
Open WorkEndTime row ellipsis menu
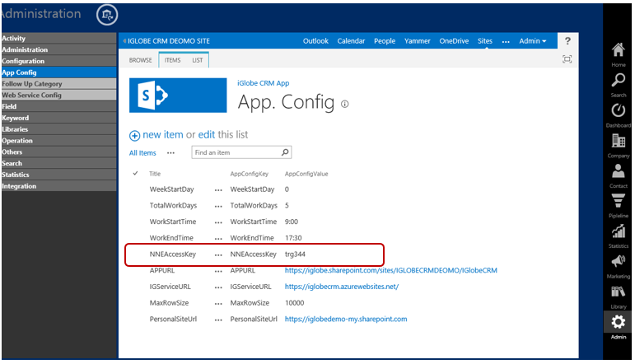click(x=218, y=238)
